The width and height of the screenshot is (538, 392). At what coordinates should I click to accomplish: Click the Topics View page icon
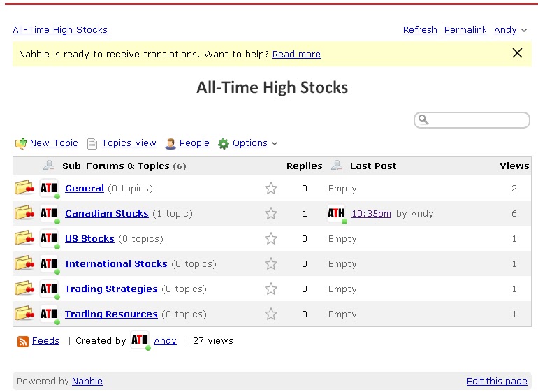92,143
